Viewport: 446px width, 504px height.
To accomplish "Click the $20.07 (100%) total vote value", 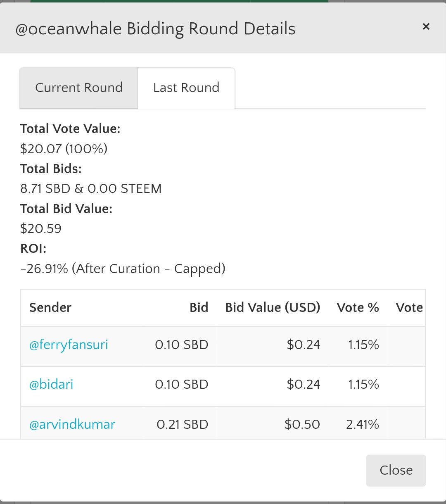I will click(x=64, y=149).
